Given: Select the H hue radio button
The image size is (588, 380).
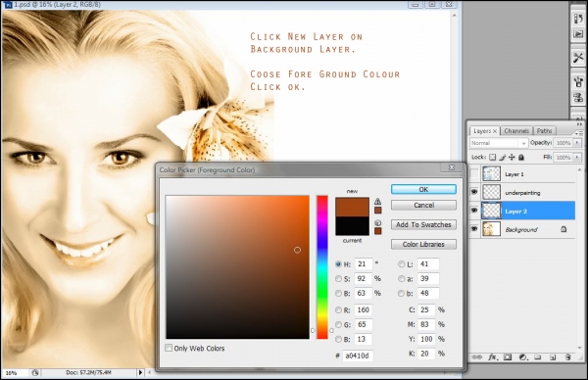Looking at the screenshot, I should tap(338, 264).
